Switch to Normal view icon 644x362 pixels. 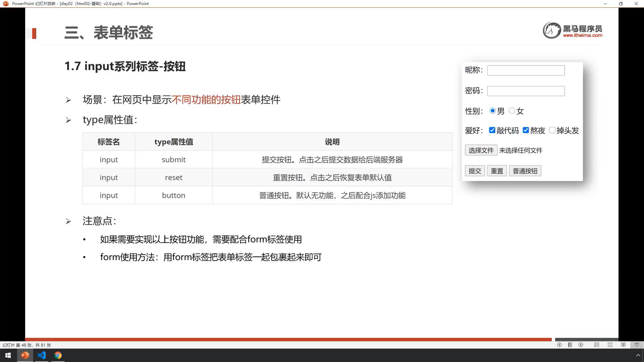click(597, 345)
